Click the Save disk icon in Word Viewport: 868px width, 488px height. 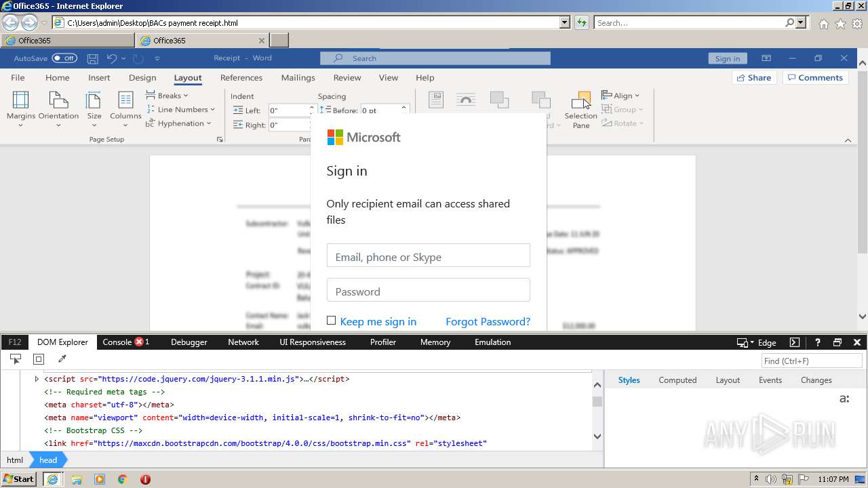point(93,58)
